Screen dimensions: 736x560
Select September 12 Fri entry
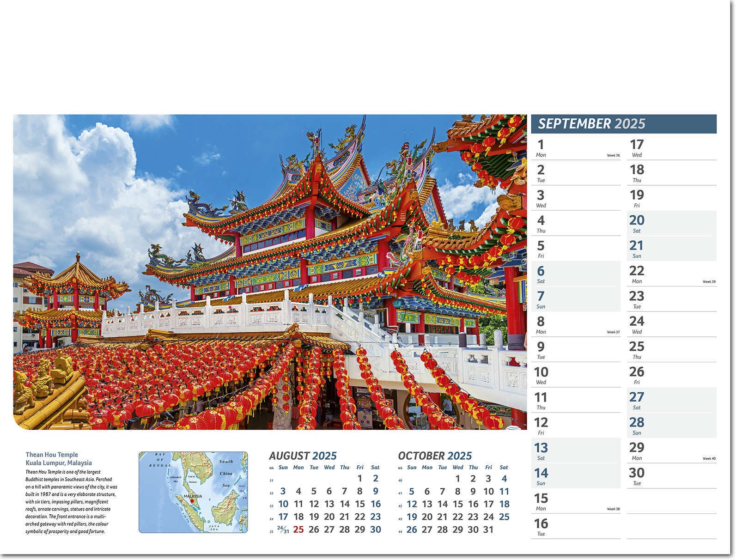pos(576,426)
